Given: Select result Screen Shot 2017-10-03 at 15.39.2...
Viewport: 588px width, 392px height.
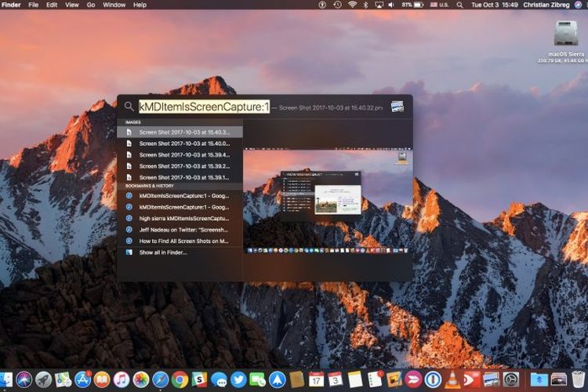Looking at the screenshot, I should coord(180,165).
